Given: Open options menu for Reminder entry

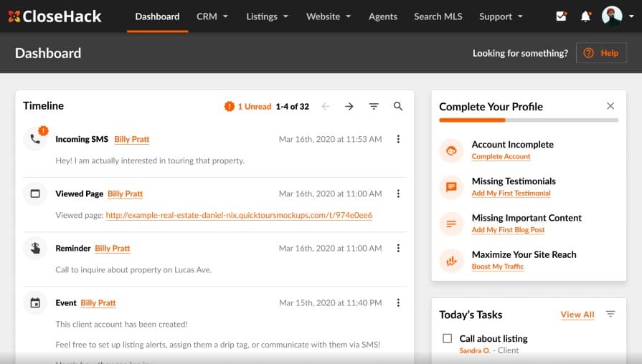Looking at the screenshot, I should click(398, 248).
